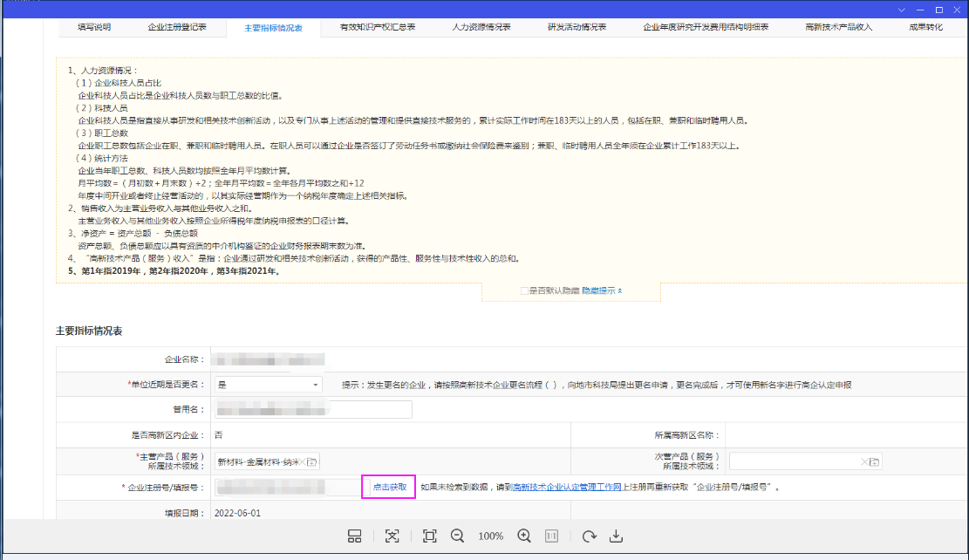Zoom in using the magnifier plus icon
Viewport: 969px width, 560px height.
click(525, 536)
